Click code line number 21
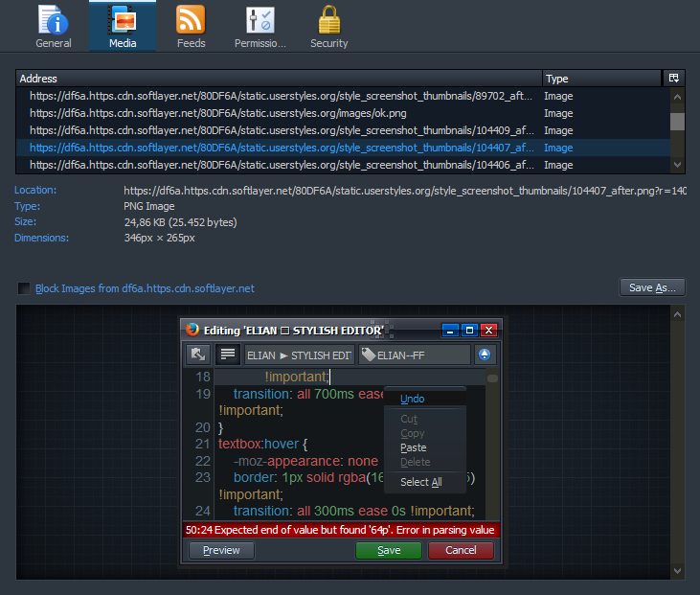The height and width of the screenshot is (595, 700). 202,444
